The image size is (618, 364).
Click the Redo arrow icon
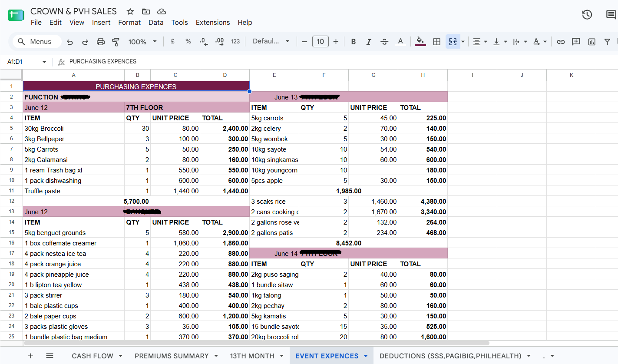pos(85,42)
